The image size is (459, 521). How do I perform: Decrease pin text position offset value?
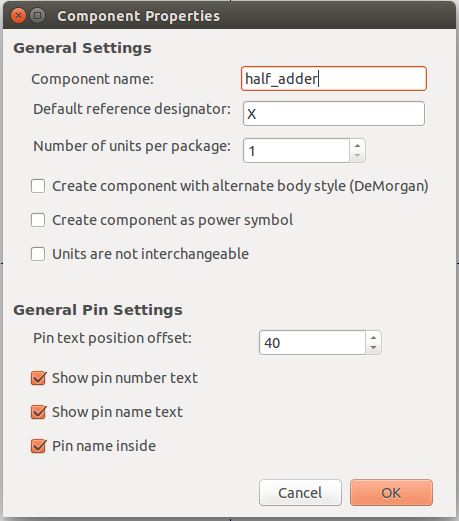tap(373, 348)
